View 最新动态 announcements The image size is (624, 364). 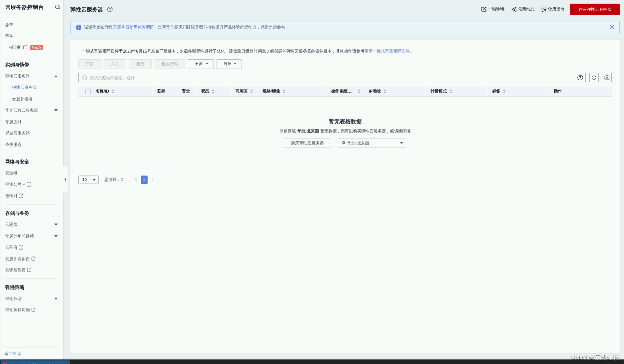[523, 9]
